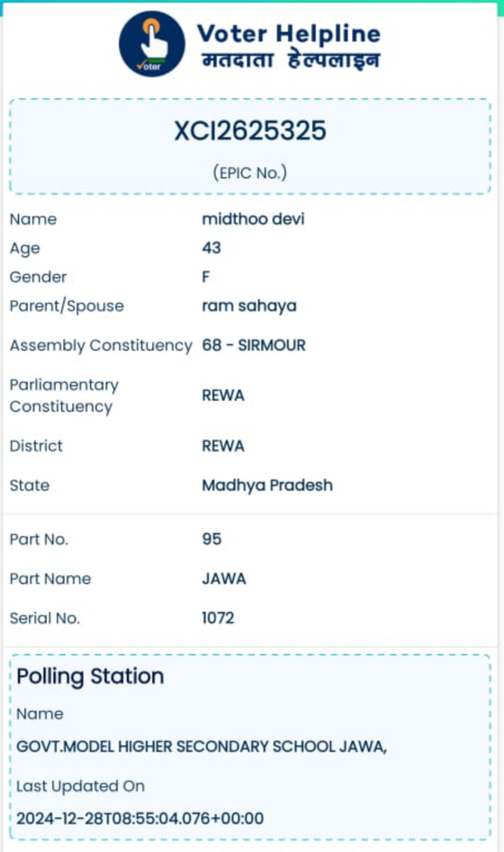Select parent/spouse name ram sahaya
Image resolution: width=504 pixels, height=852 pixels.
coord(249,306)
